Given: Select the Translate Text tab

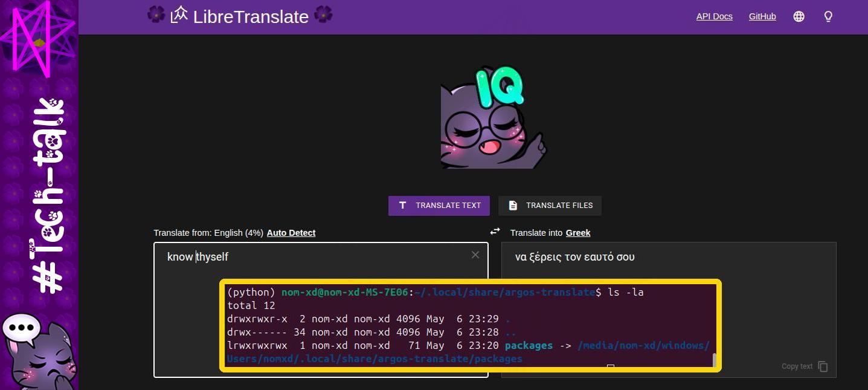Looking at the screenshot, I should pyautogui.click(x=439, y=206).
